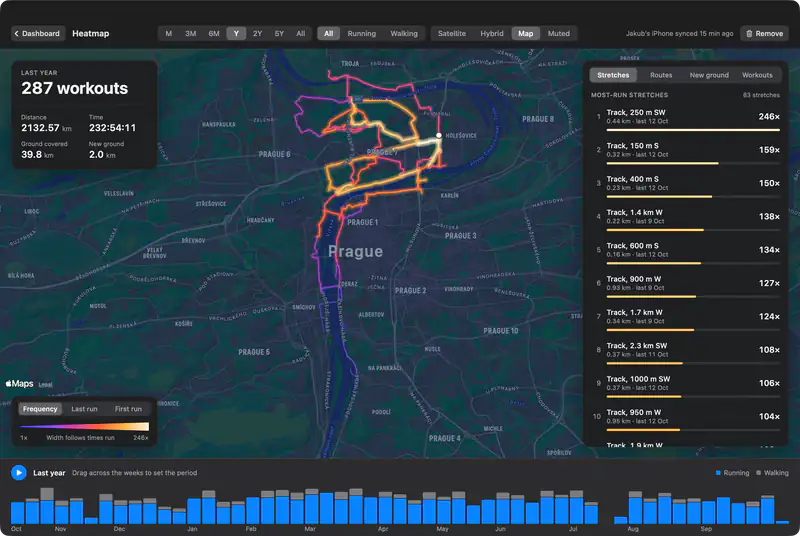Click the 246× count of top stretch
Image resolution: width=800 pixels, height=536 pixels.
[x=769, y=117]
